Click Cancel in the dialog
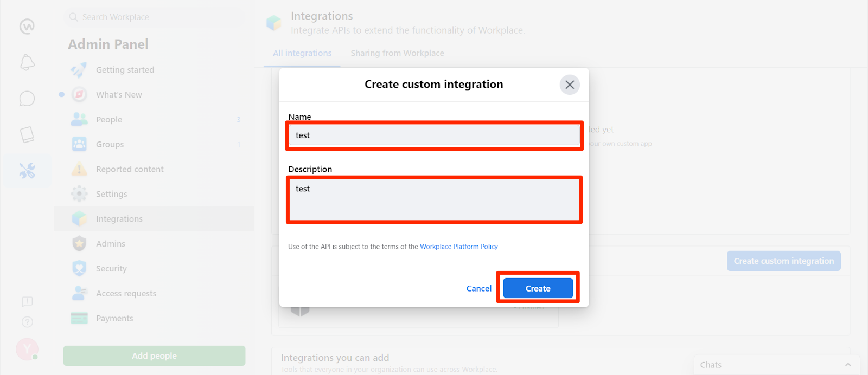Screen dimensions: 868x375 479,288
